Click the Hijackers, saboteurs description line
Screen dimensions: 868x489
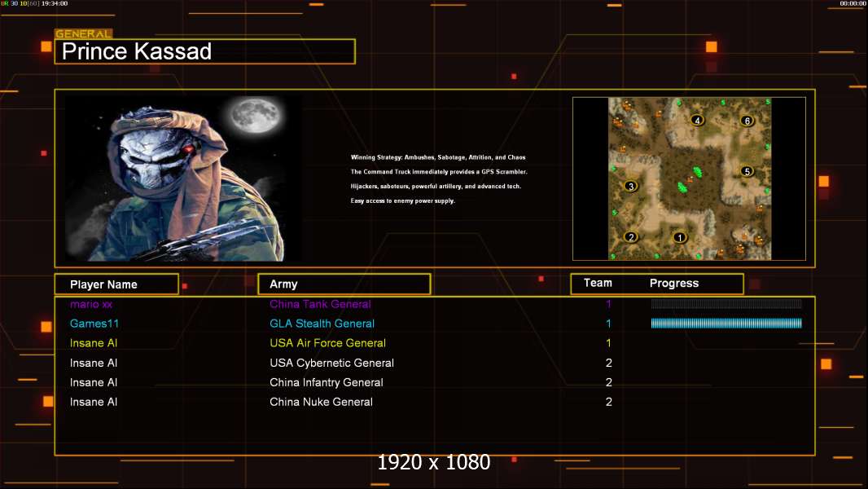point(436,186)
